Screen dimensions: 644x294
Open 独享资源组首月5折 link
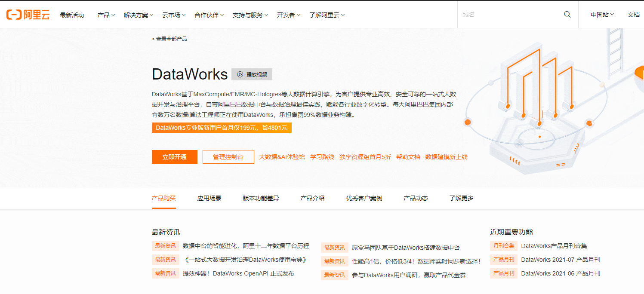(x=365, y=157)
